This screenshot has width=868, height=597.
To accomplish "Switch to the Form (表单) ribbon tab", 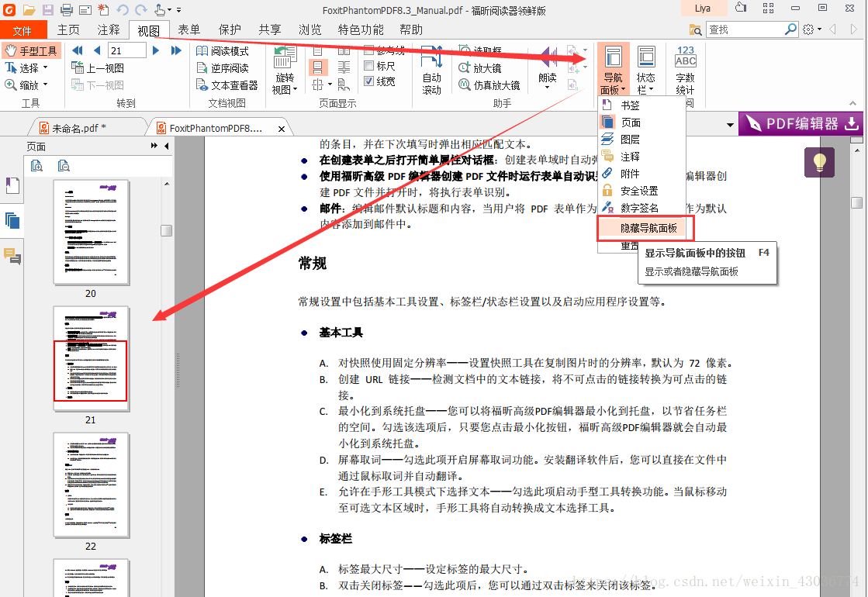I will point(189,30).
